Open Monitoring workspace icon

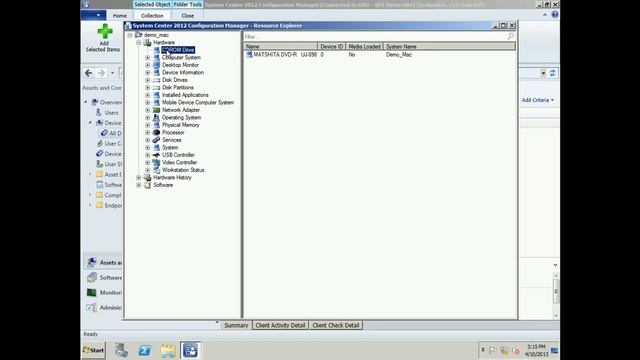[92, 293]
